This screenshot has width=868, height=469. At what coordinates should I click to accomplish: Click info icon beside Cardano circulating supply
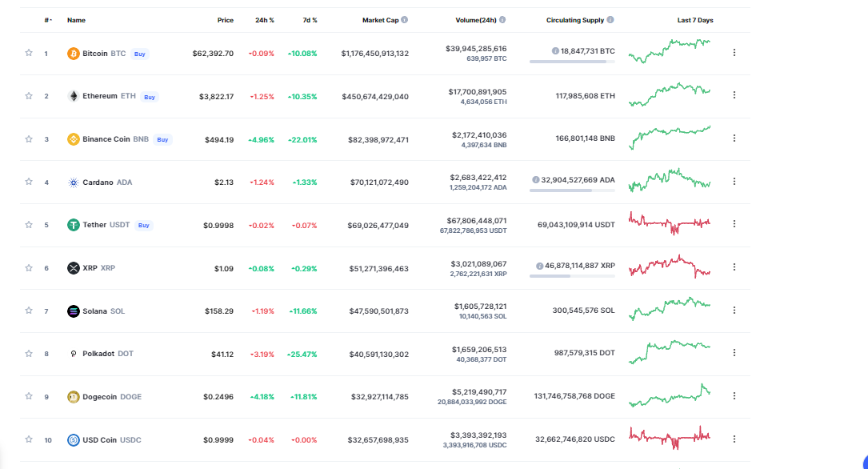point(536,180)
